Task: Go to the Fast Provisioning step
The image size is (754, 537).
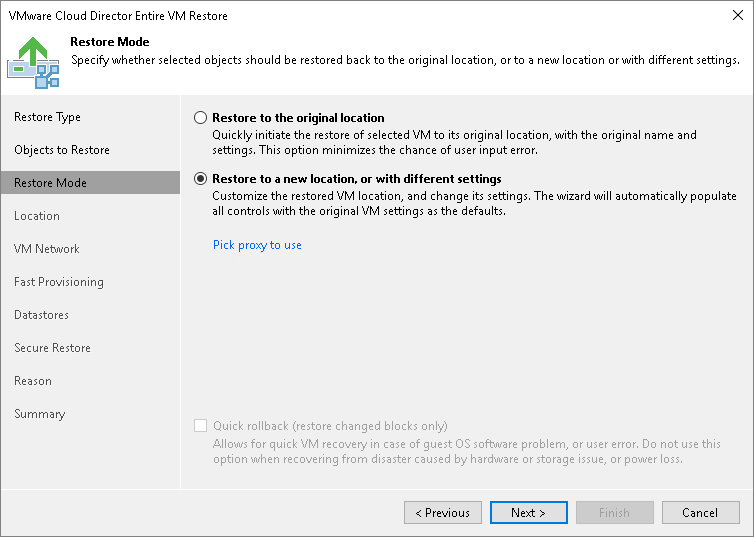Action: pyautogui.click(x=59, y=282)
